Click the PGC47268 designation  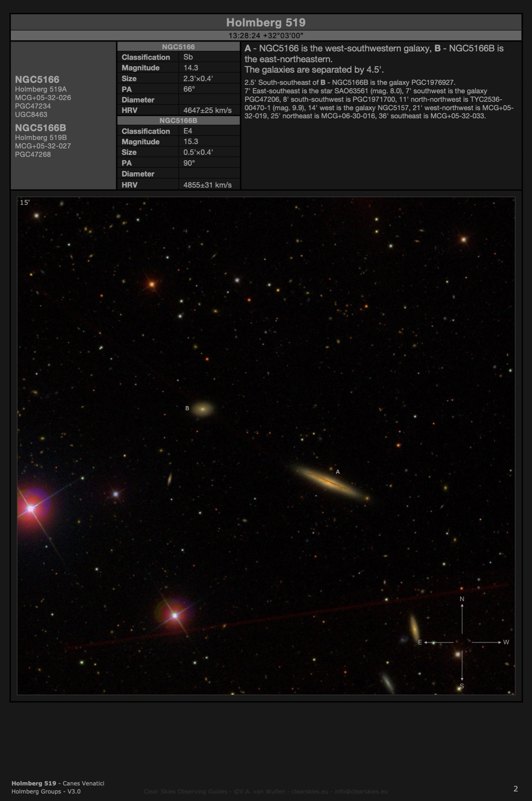pos(33,155)
